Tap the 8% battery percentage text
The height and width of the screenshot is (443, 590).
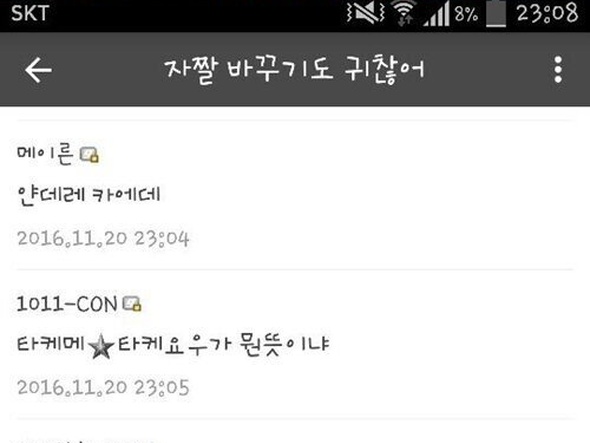[466, 14]
